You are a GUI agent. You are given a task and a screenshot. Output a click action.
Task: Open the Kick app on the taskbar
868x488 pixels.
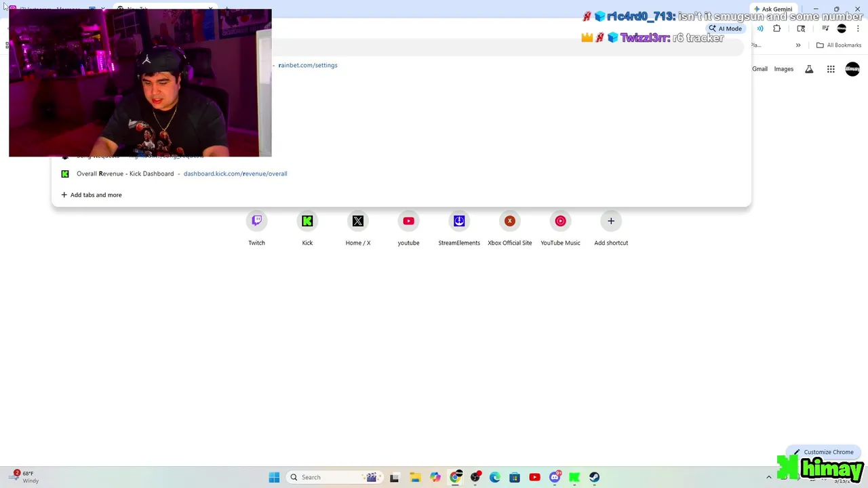tap(574, 477)
